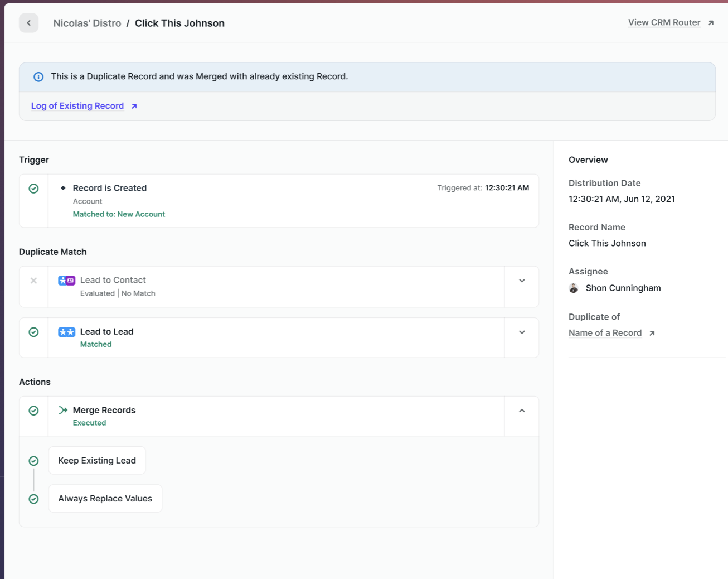
Task: Click the info icon in duplicate banner
Action: (38, 77)
